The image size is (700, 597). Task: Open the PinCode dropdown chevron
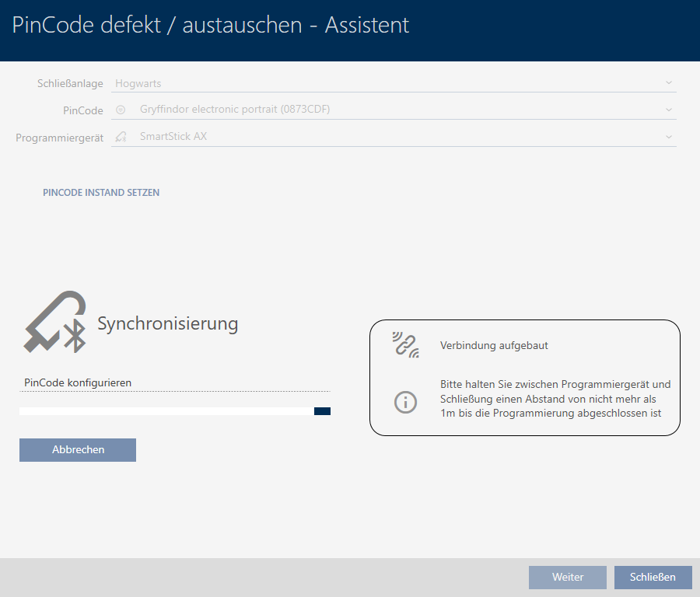click(x=668, y=110)
